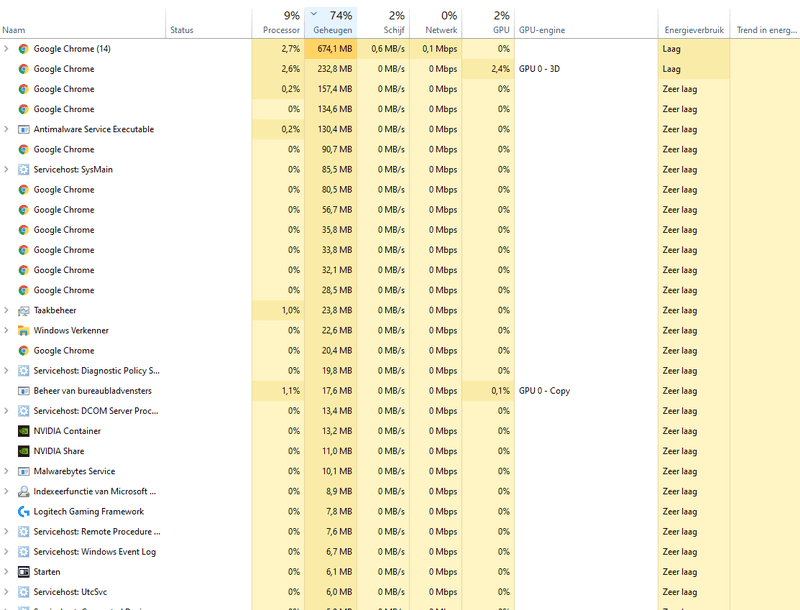Sort by the Netwerk column header
The width and height of the screenshot is (800, 610).
tap(435, 23)
